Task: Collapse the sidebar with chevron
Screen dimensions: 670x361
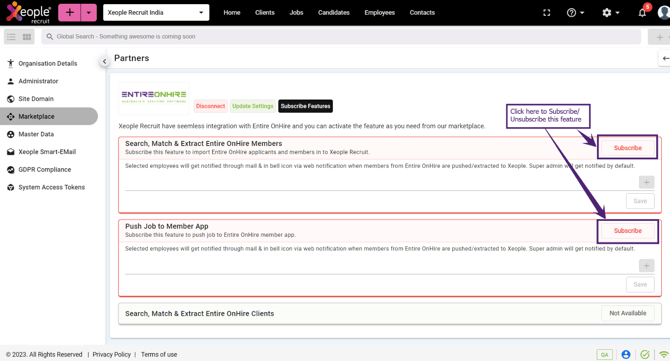Action: [104, 62]
